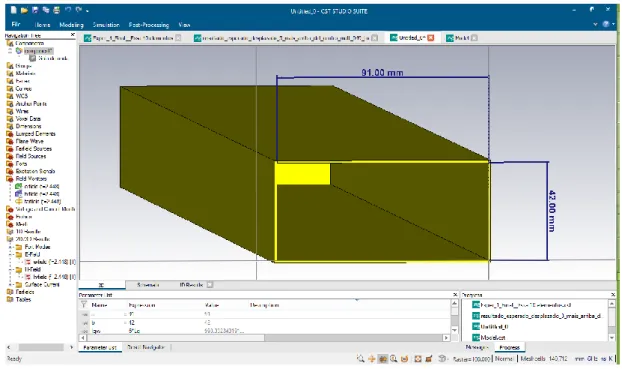Open the File menu
The image size is (622, 369).
tap(16, 25)
